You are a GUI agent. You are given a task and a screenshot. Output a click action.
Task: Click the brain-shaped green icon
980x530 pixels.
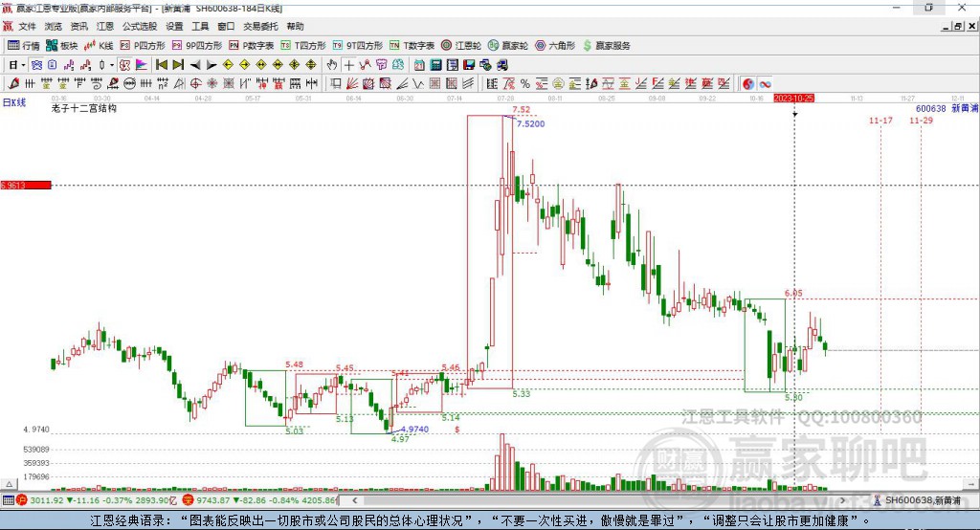[398, 65]
